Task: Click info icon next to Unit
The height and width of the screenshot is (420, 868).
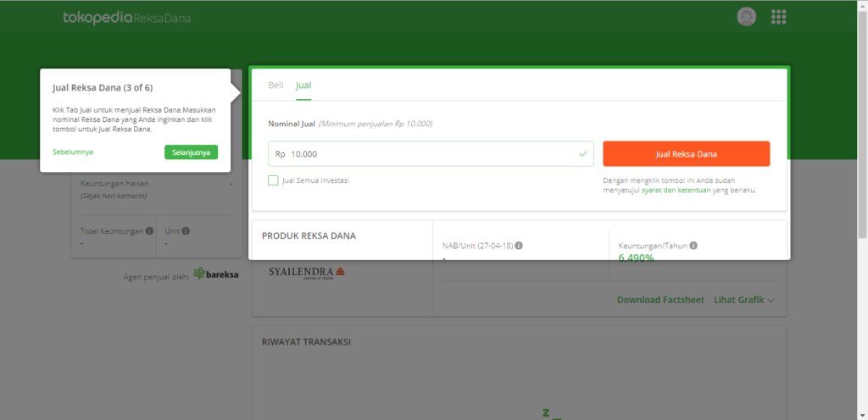Action: [186, 231]
